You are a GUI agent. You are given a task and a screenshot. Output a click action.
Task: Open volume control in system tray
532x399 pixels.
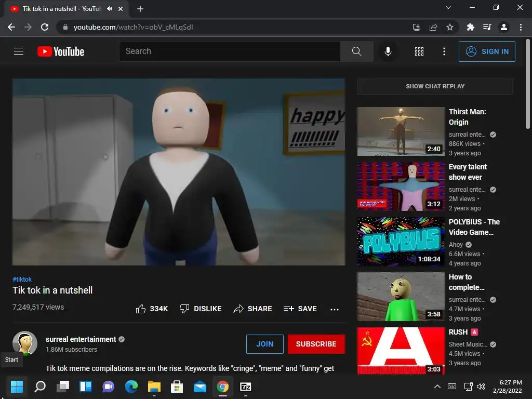[x=481, y=387]
